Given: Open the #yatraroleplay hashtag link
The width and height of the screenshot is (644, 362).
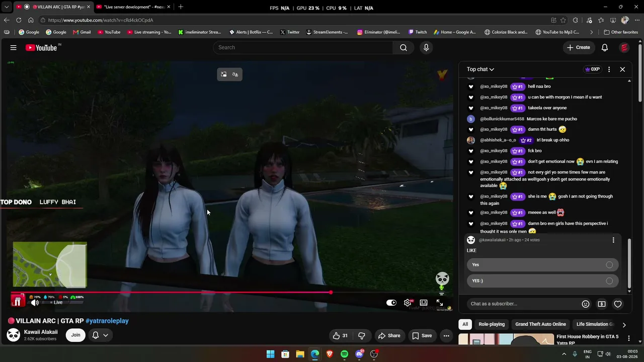Looking at the screenshot, I should (x=107, y=321).
